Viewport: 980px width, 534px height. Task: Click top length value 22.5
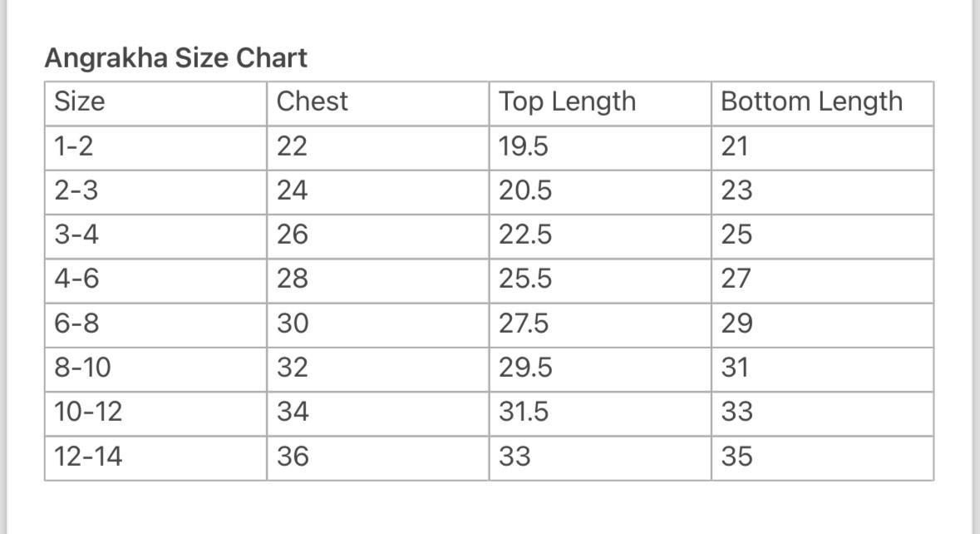[x=525, y=235]
